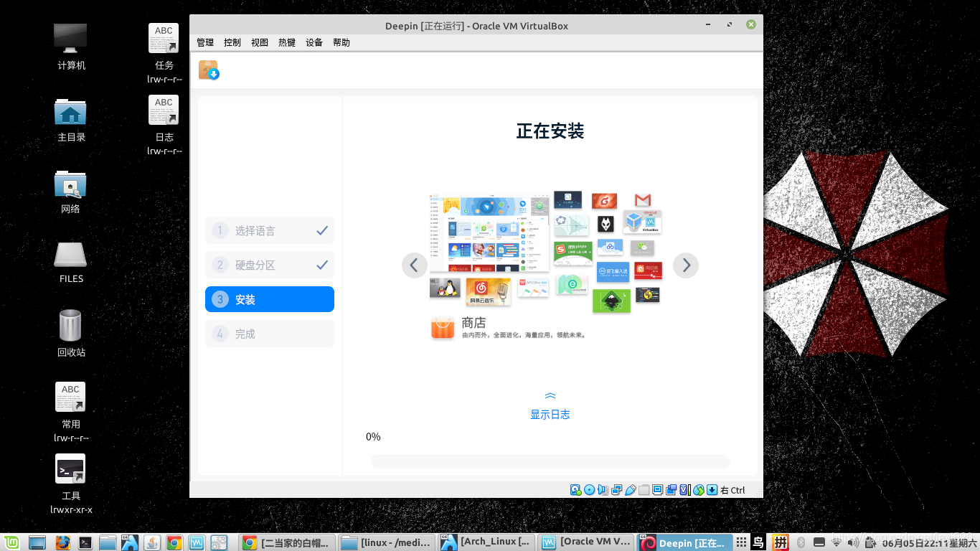Launch Chrome from the taskbar quick launcher
This screenshot has width=980, height=551.
click(x=174, y=542)
